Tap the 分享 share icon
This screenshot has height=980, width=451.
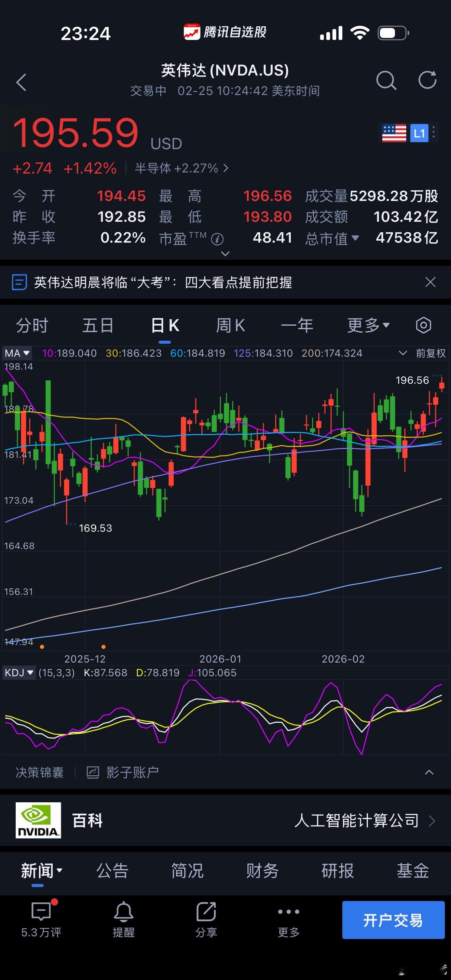pos(206,912)
